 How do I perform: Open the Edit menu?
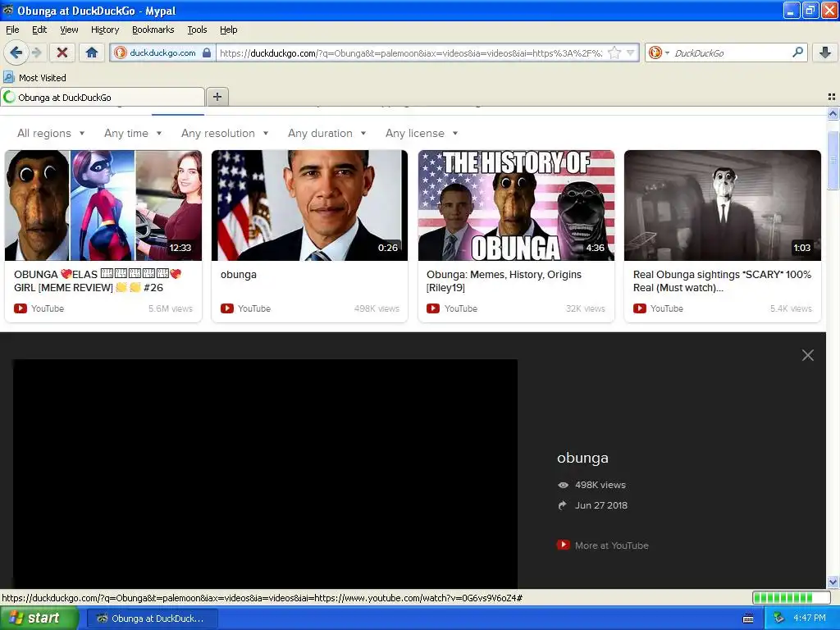coord(39,30)
